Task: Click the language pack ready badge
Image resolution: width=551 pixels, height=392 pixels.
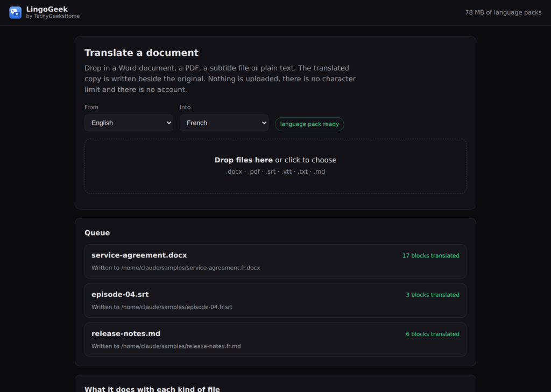Action: [309, 124]
